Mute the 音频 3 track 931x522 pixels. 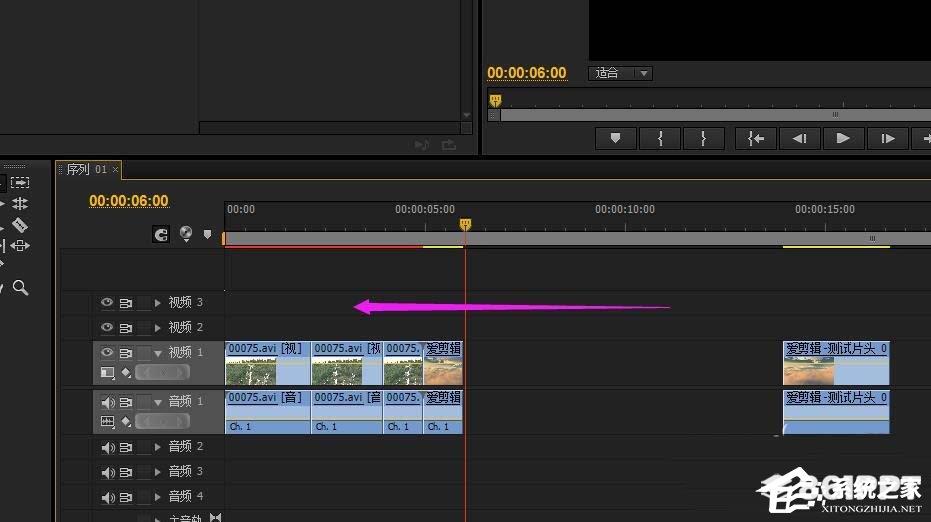(107, 472)
